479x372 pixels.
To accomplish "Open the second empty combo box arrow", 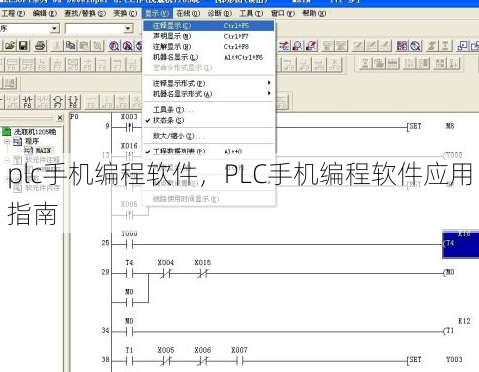I will click(128, 29).
